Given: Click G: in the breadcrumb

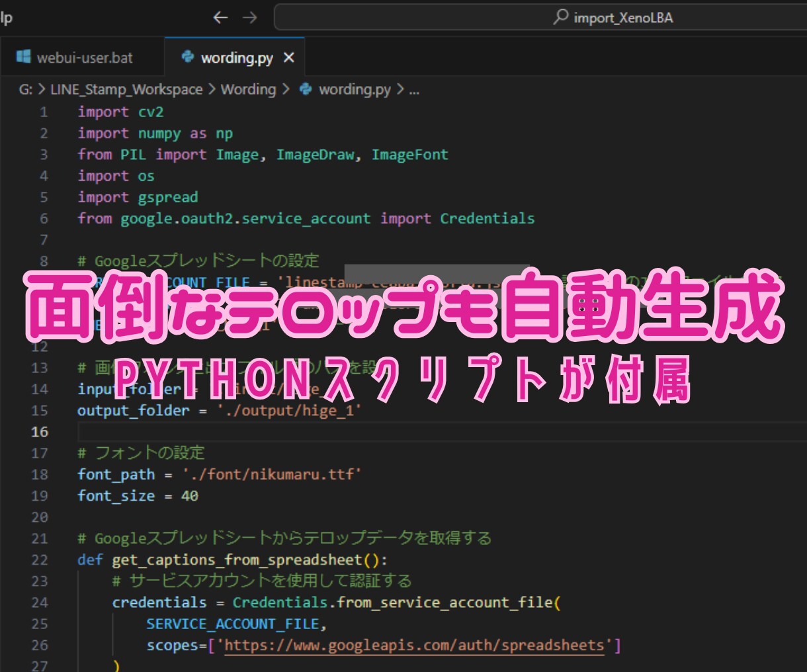Looking at the screenshot, I should [26, 89].
